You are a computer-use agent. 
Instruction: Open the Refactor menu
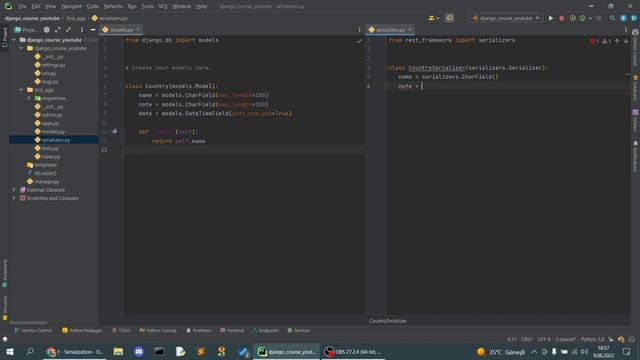[113, 7]
